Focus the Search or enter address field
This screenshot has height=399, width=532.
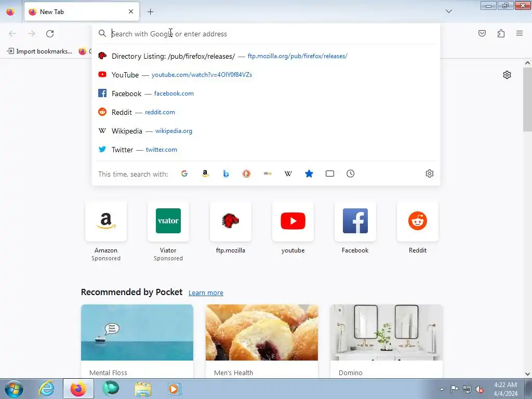tap(266, 34)
